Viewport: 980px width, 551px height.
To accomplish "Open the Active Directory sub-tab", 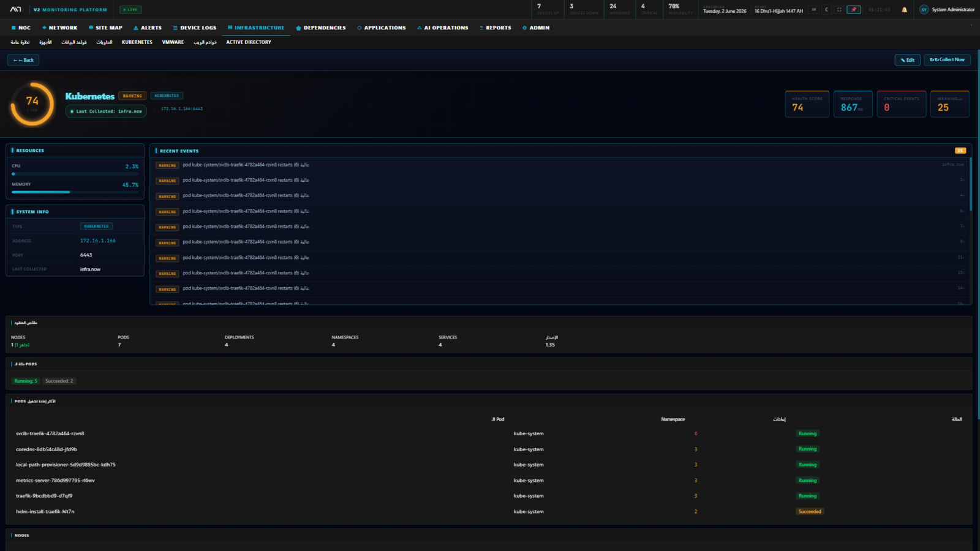I will coord(249,42).
